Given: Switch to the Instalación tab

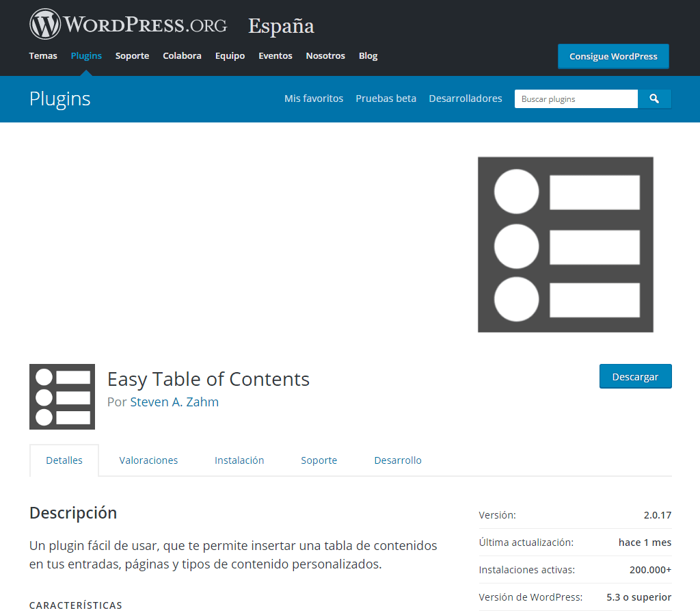Looking at the screenshot, I should tap(239, 460).
